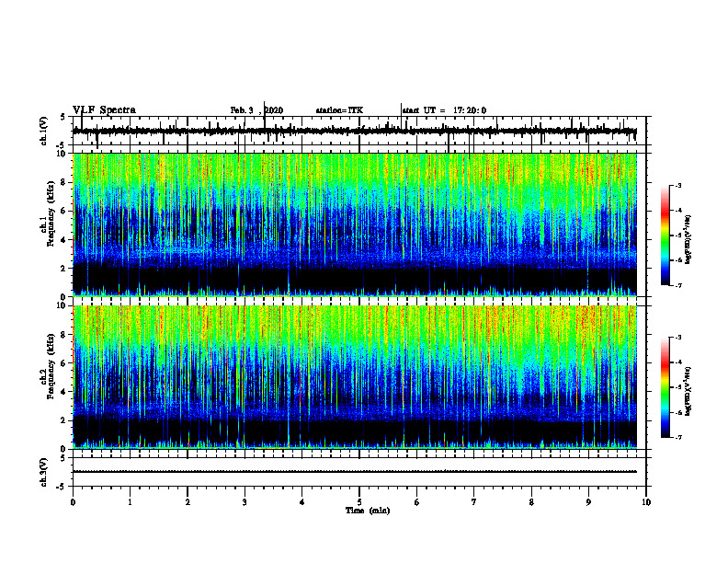Screen dimensions: 728x563
Task: Click the "6" kHz tick of ch.1 spectrogram
Action: [63, 212]
